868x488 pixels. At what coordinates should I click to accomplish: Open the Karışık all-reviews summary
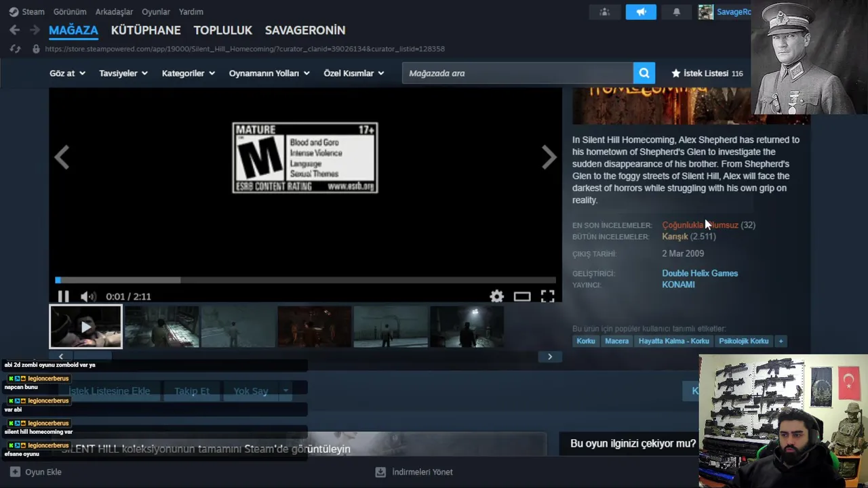click(x=675, y=237)
